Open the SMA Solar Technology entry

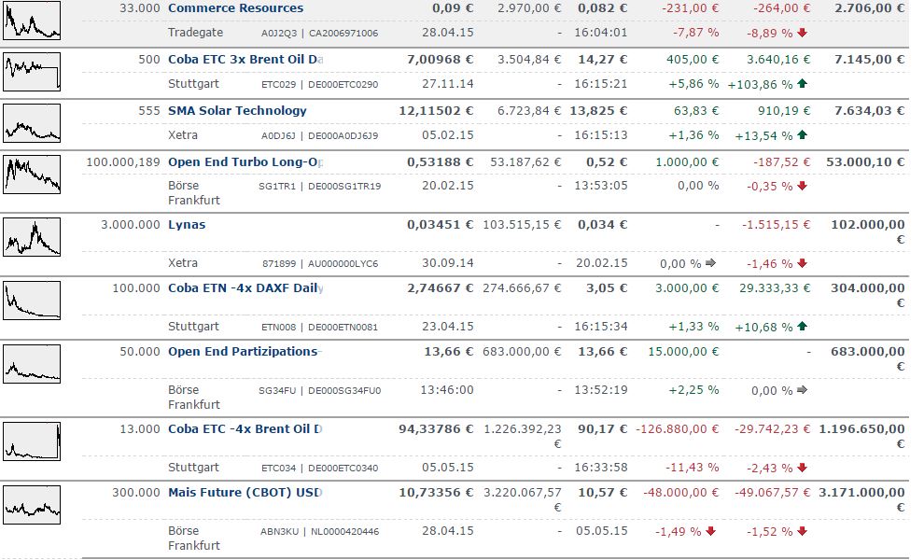point(240,110)
